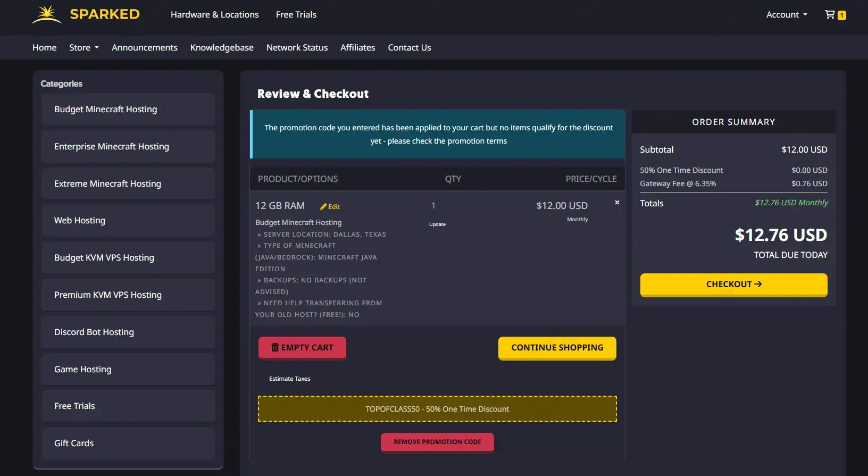Open the Discord Bot Hosting category

[128, 332]
